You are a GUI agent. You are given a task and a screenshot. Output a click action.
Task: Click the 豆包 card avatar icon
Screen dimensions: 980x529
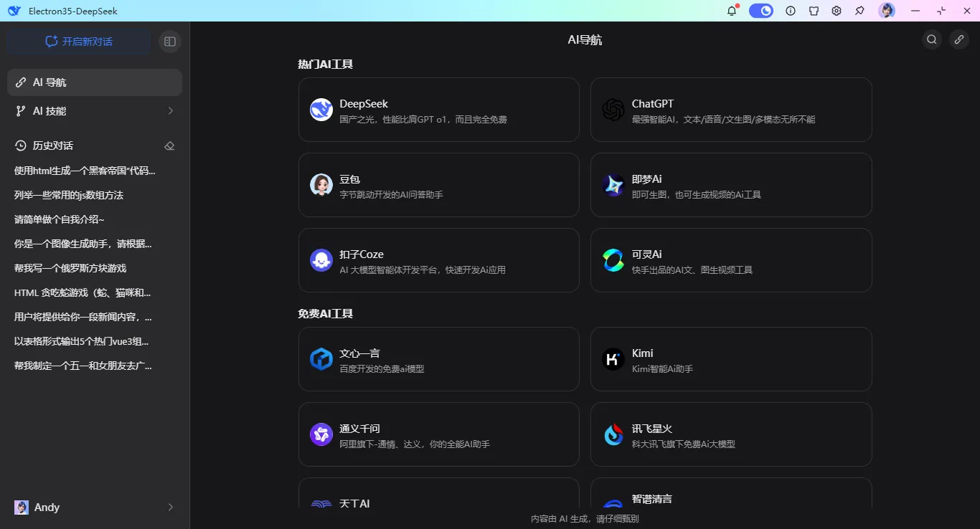321,185
